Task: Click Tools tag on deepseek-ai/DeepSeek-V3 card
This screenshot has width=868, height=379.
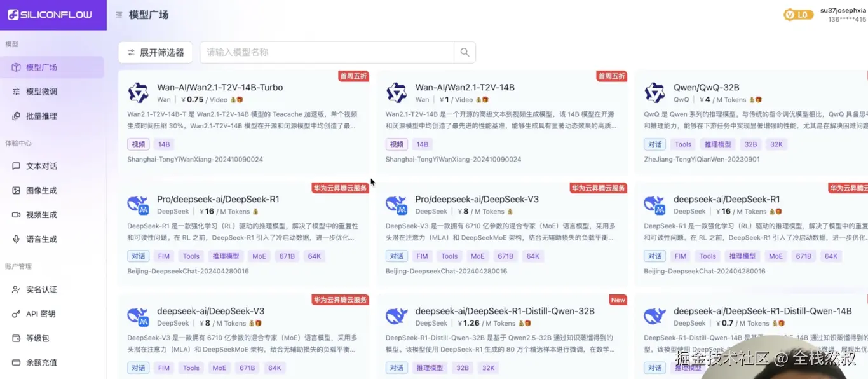Action: 191,368
